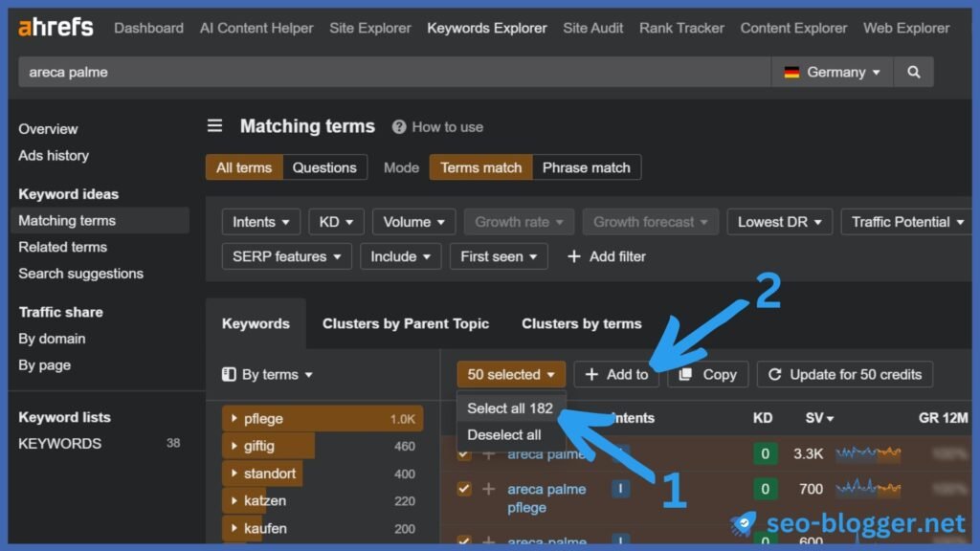Click Update for 50 credits button
The image size is (980, 551).
click(845, 374)
